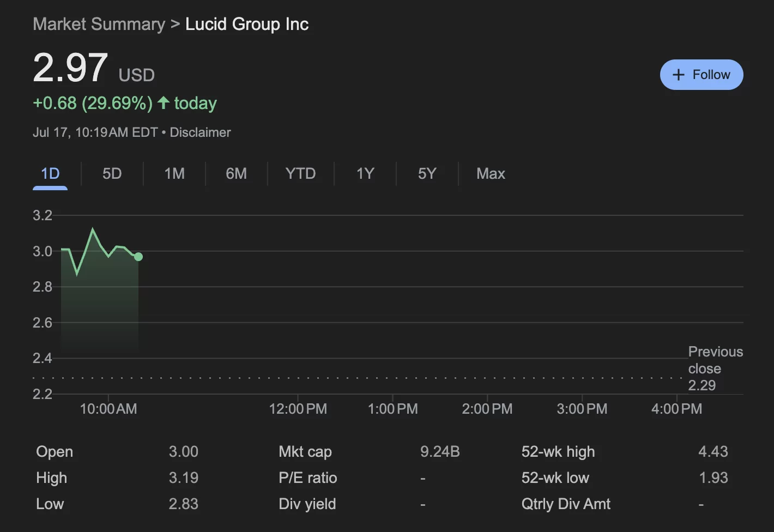The image size is (774, 532).
Task: Click the 2.4 y-axis label
Action: 43,358
